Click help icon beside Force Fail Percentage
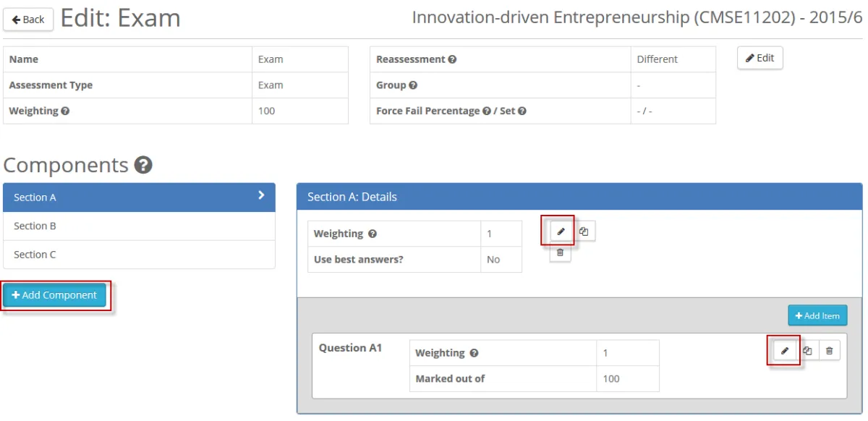The height and width of the screenshot is (421, 868). coord(487,111)
